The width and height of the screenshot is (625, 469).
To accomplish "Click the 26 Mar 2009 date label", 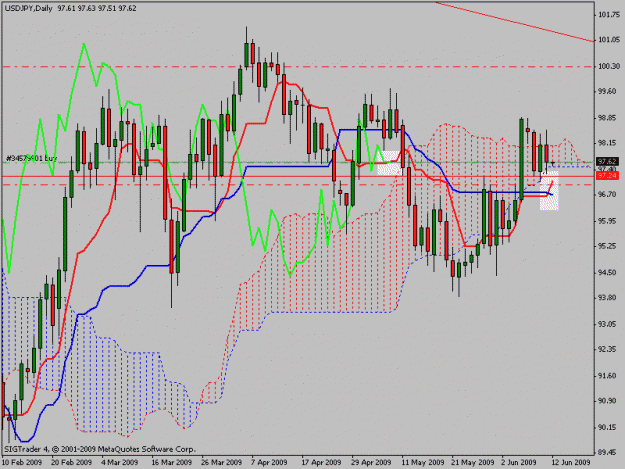I will click(222, 463).
